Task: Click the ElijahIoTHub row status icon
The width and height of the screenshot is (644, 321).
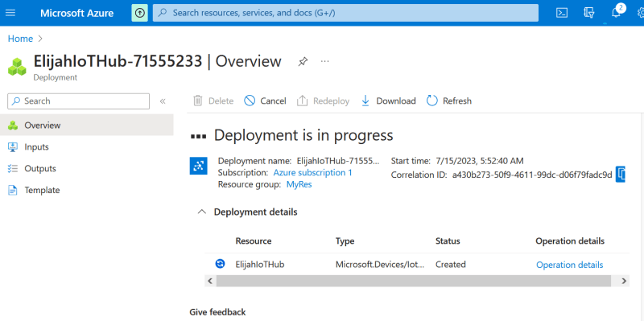Action: click(220, 264)
